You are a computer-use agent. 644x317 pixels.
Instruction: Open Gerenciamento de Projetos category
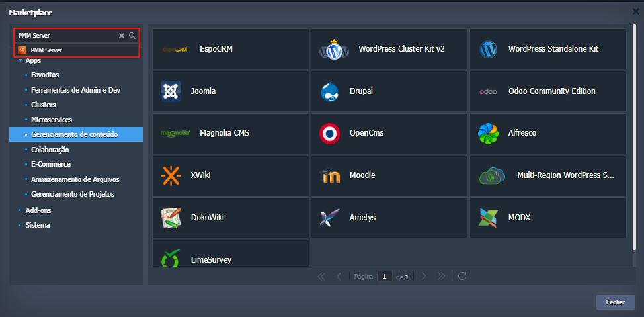(73, 194)
